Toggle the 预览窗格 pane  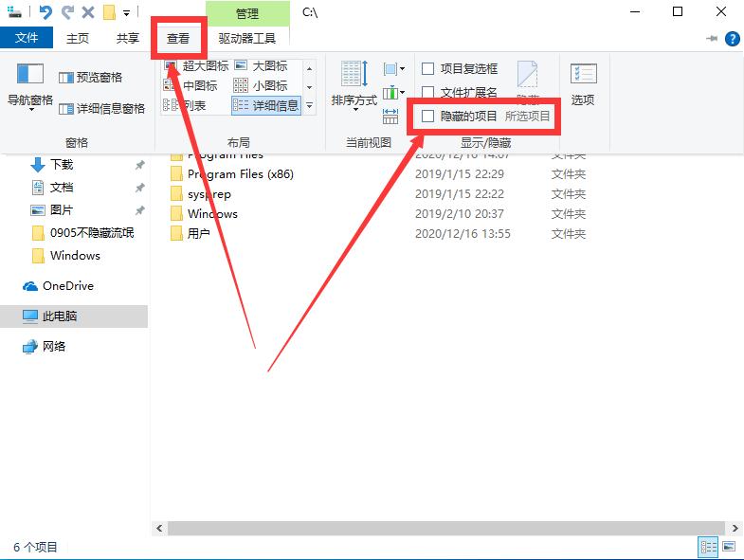(91, 77)
